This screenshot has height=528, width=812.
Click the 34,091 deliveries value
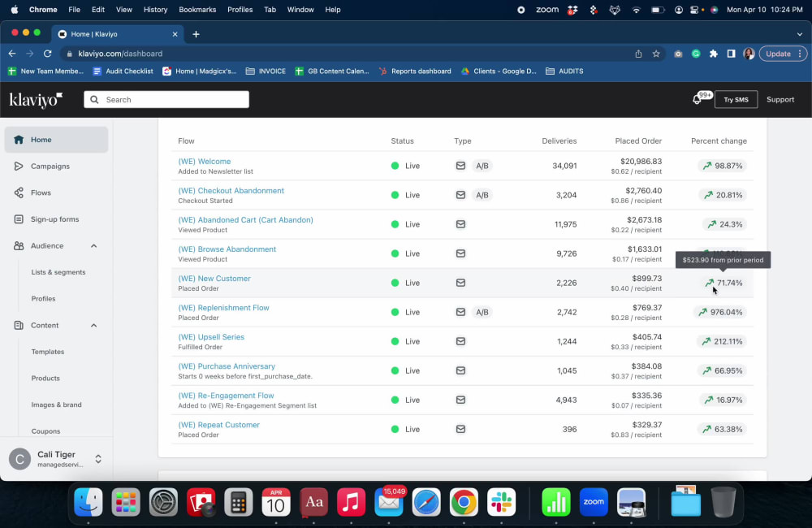tap(564, 166)
